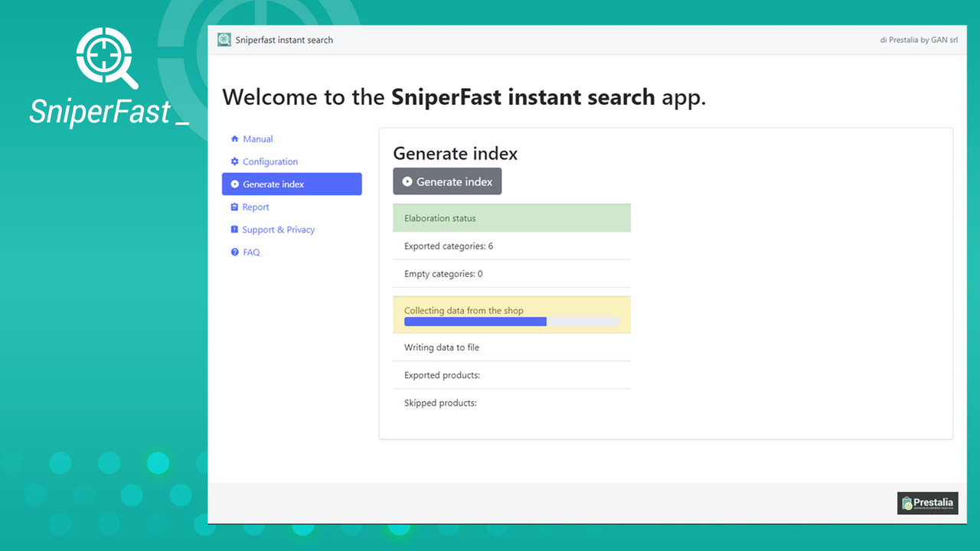Open the FAQ page
980x551 pixels.
pos(250,252)
